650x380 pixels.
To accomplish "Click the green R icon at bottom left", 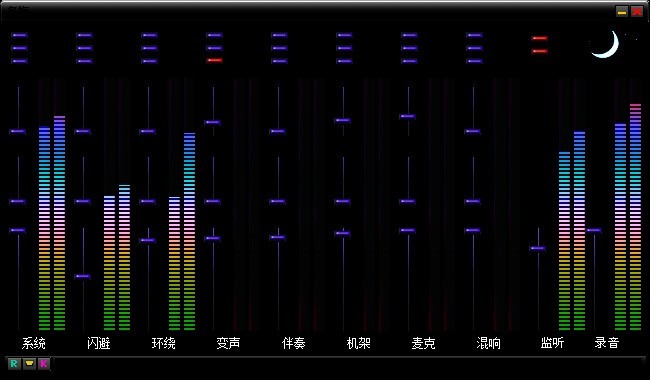I will point(14,364).
